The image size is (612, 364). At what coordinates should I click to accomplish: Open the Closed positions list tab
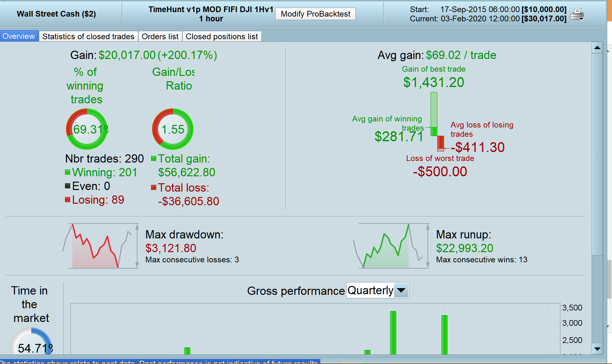coord(222,36)
